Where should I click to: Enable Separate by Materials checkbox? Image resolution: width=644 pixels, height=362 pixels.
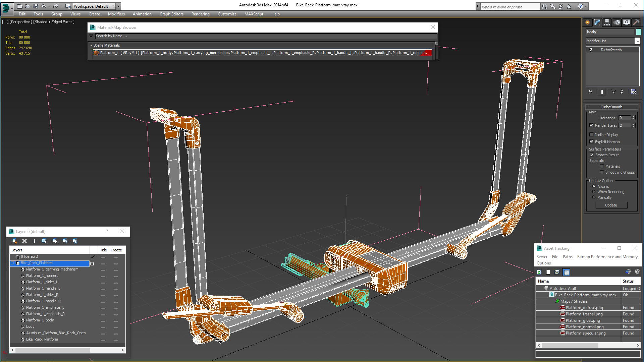pos(602,166)
